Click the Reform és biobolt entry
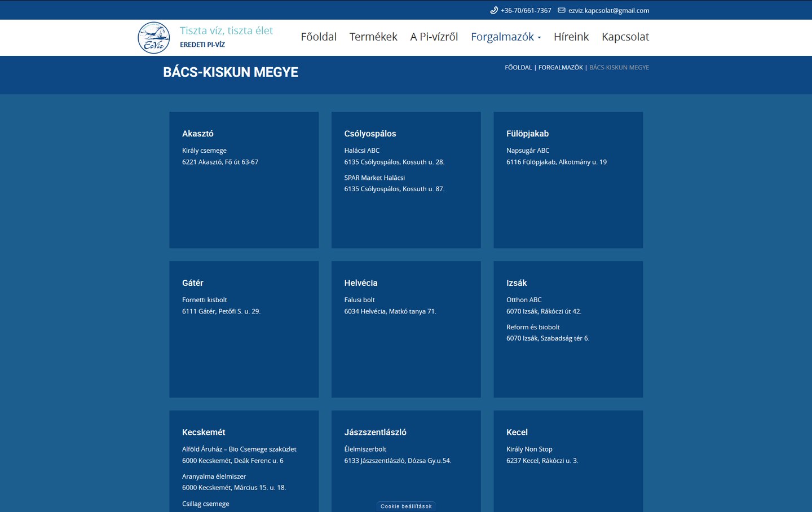Image resolution: width=812 pixels, height=512 pixels. 533,327
